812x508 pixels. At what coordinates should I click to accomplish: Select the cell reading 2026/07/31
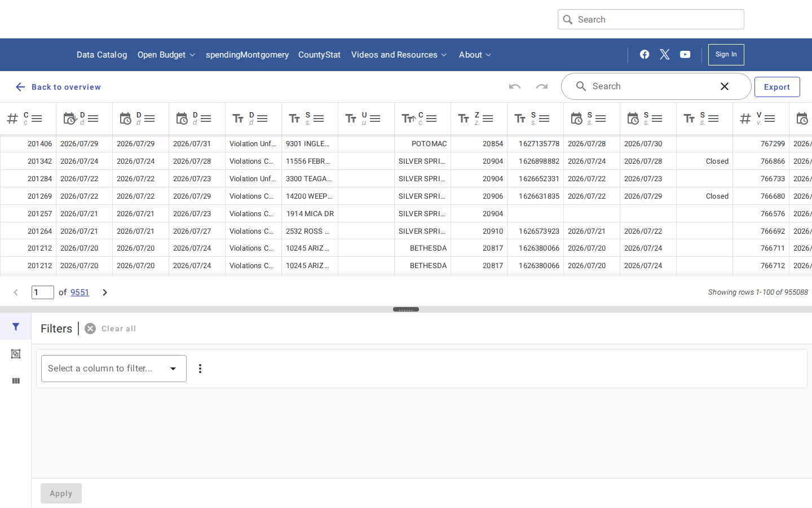[197, 143]
